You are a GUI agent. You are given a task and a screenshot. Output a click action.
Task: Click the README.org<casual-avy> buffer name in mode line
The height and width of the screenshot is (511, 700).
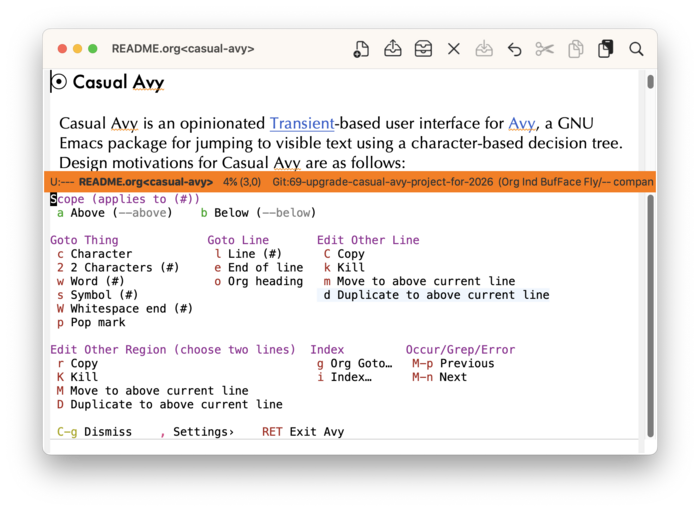(x=146, y=182)
